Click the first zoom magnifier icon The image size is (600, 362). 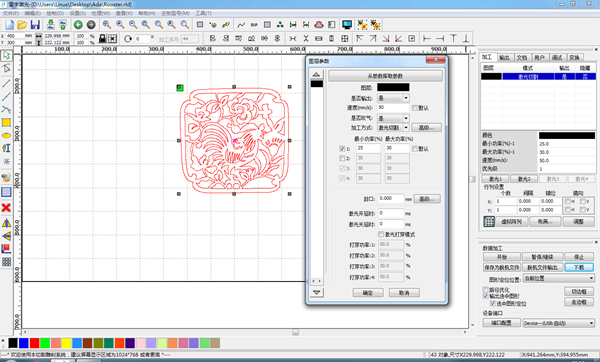[107, 25]
